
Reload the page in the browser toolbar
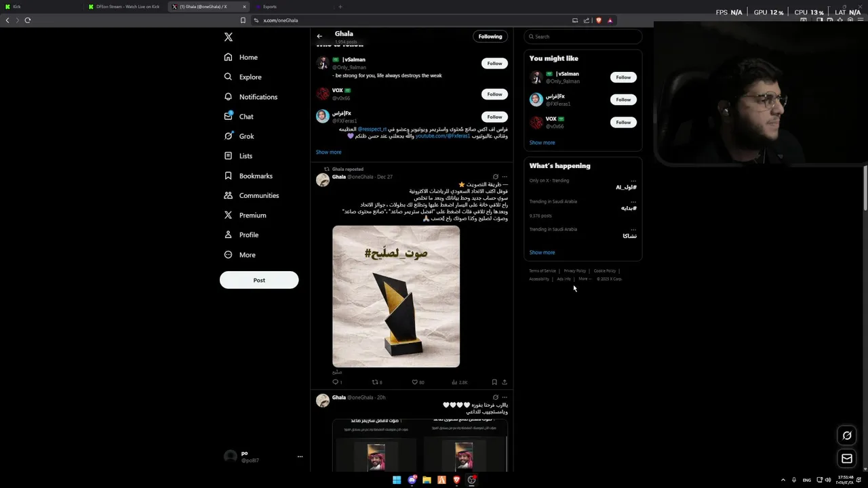click(x=28, y=20)
